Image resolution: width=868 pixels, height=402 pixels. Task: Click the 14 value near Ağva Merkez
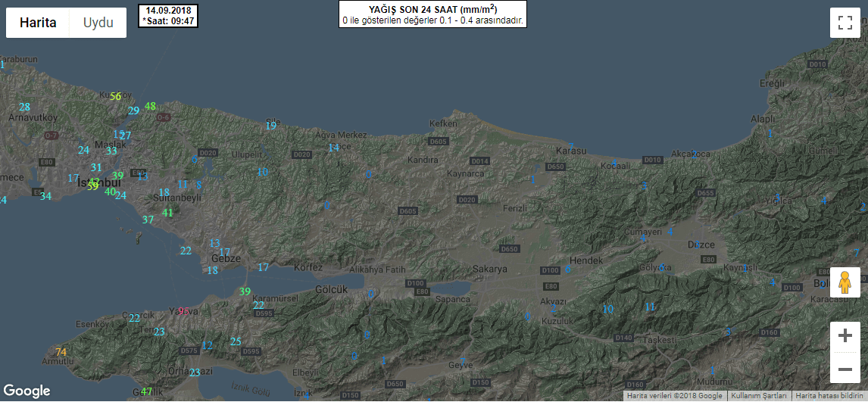333,148
